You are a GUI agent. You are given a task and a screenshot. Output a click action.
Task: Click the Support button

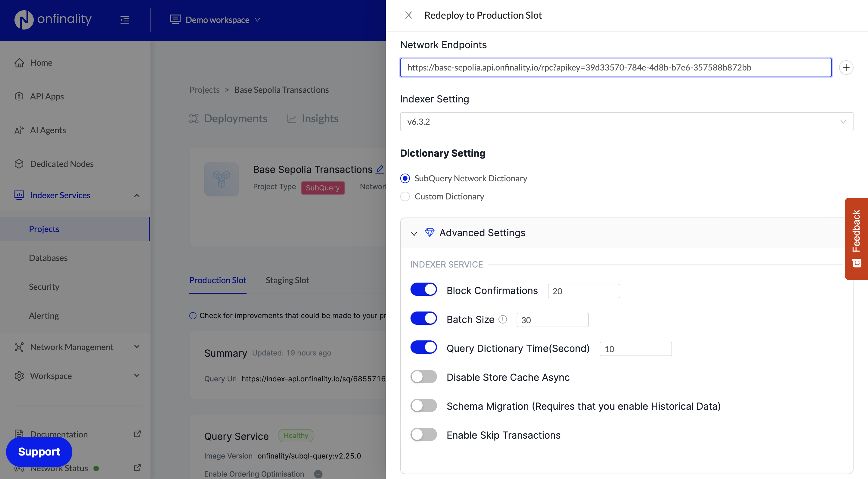pos(39,452)
